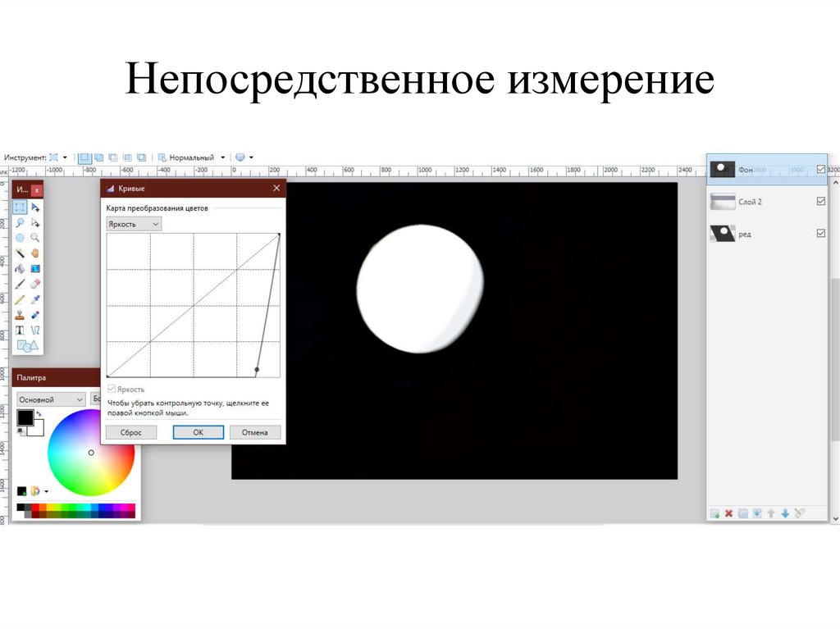Open the Яркость channel dropdown
The image size is (840, 629).
pyautogui.click(x=134, y=224)
